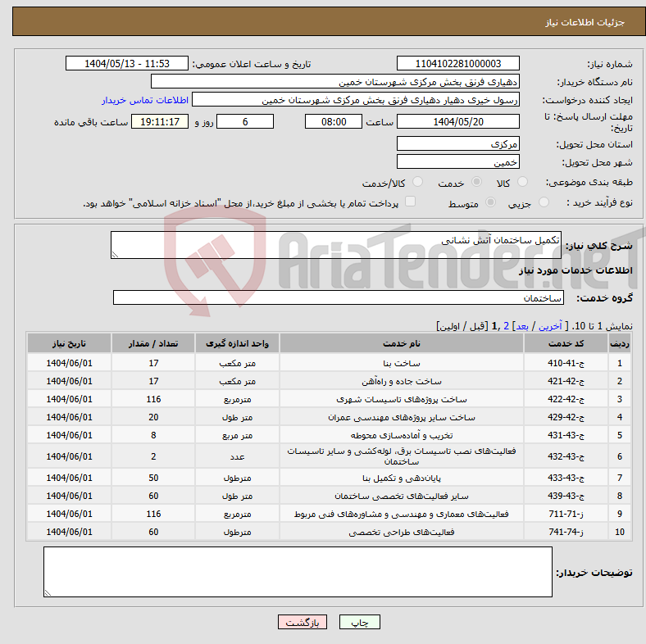Image resolution: width=646 pixels, height=644 pixels.
Task: Click the announcement date and time field
Action: [x=127, y=63]
